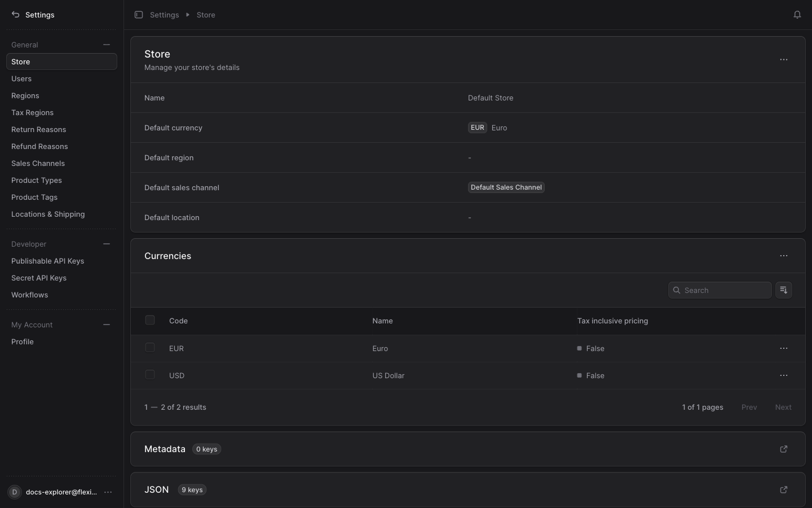Click the Prev pagination button
This screenshot has height=508, width=812.
pos(749,408)
